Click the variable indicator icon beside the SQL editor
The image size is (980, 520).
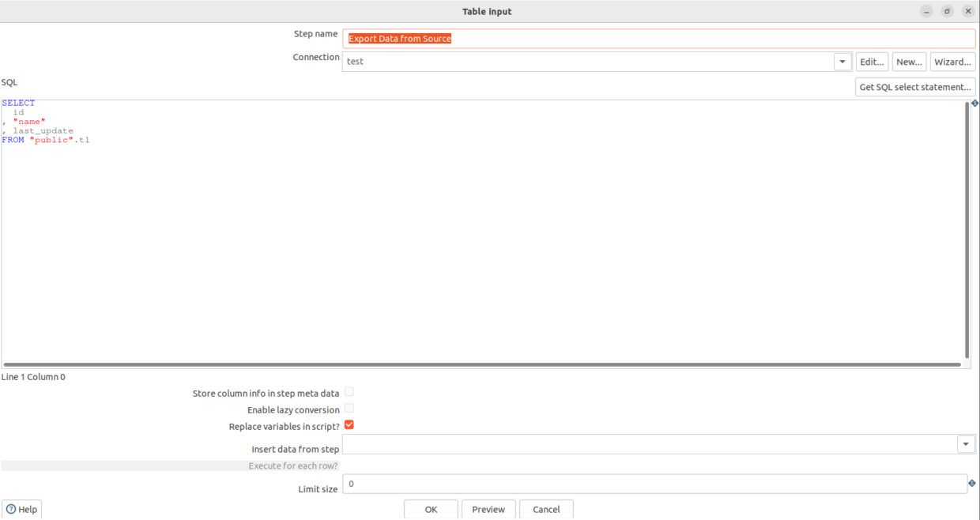tap(974, 103)
